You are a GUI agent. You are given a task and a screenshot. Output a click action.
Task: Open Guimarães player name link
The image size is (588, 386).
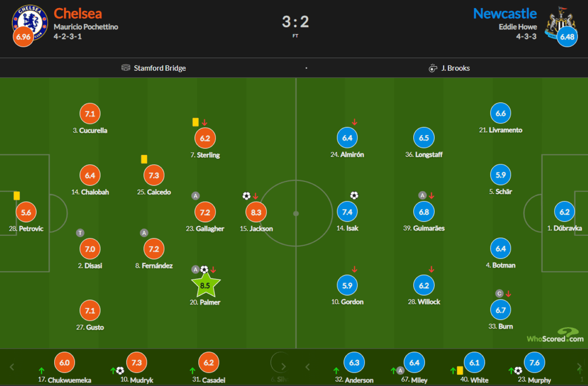click(428, 228)
